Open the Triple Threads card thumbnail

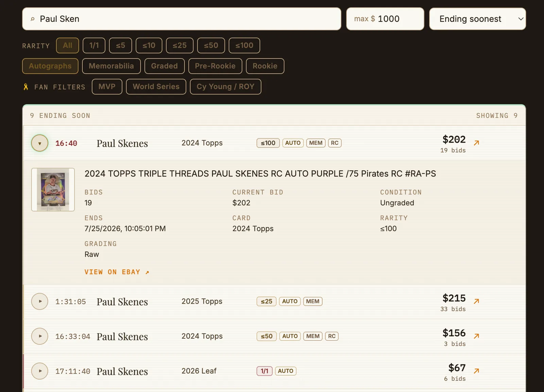point(53,190)
